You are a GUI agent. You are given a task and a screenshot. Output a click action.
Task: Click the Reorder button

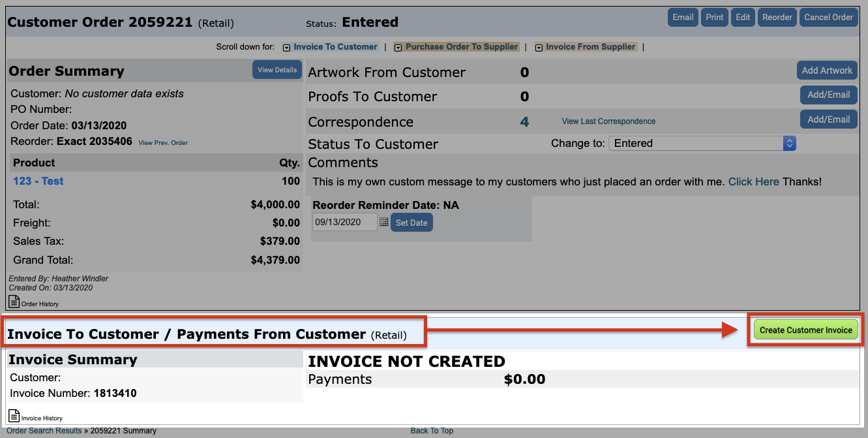(777, 18)
